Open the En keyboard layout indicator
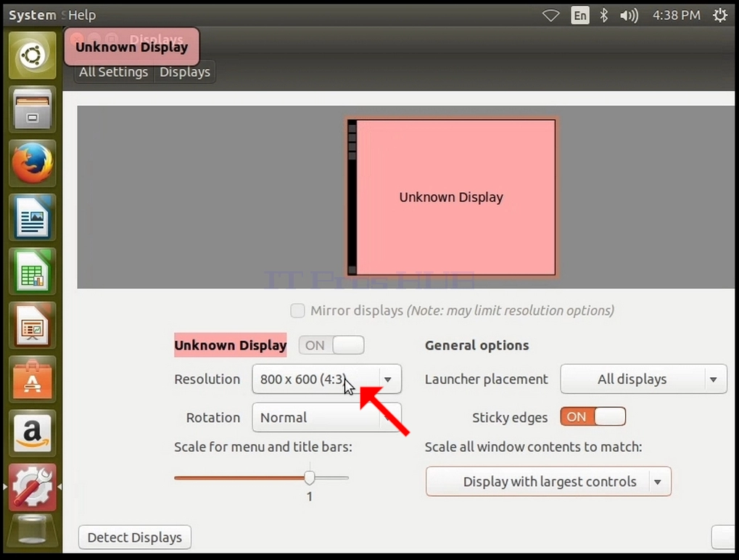This screenshot has height=560, width=739. point(579,15)
